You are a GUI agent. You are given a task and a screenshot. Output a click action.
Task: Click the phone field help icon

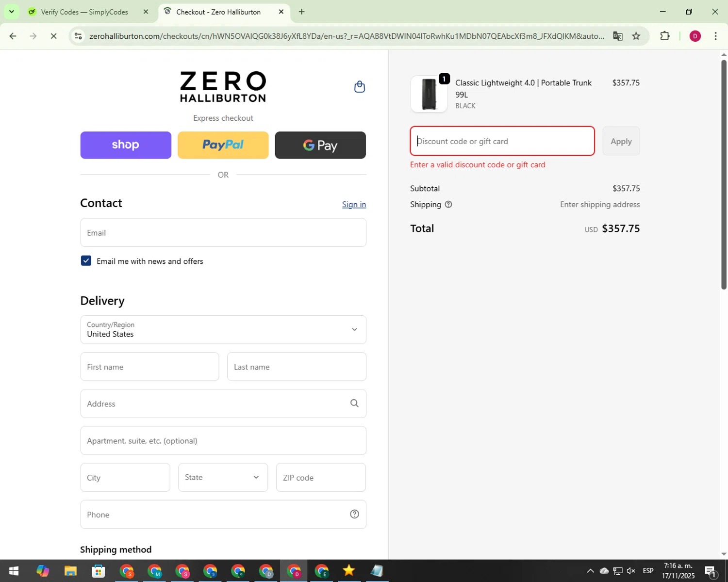point(354,514)
